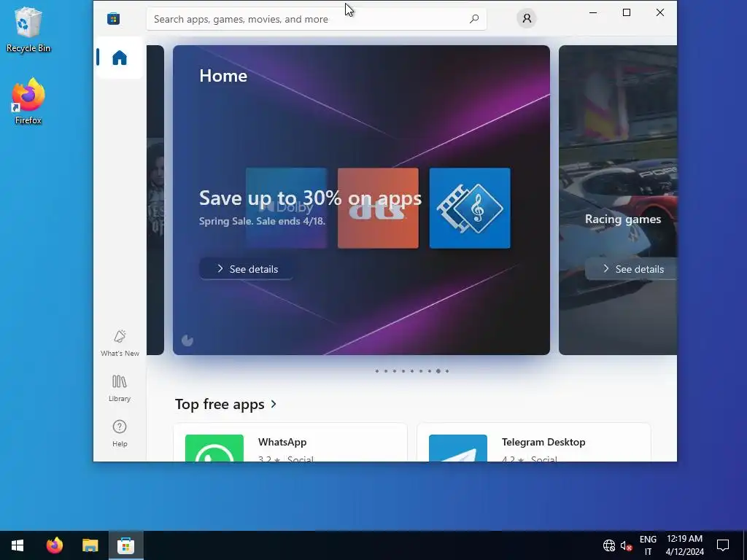
Task: Minimize the Microsoft Store window
Action: [x=593, y=13]
